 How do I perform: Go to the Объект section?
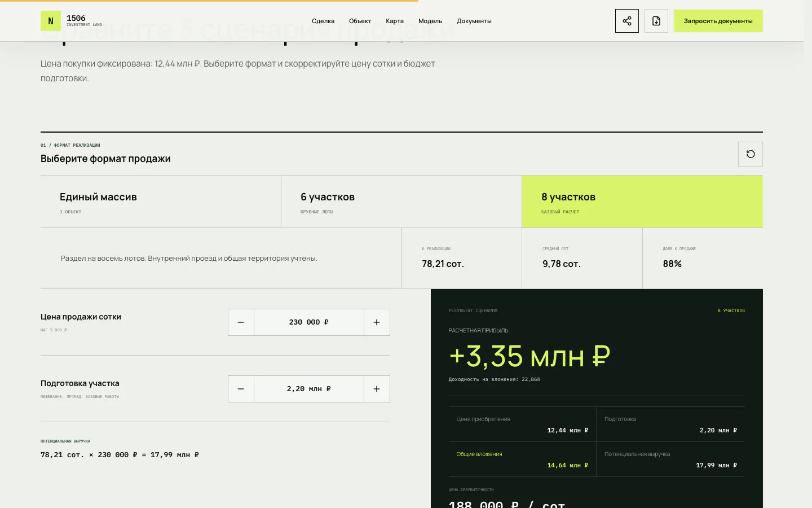pos(360,21)
